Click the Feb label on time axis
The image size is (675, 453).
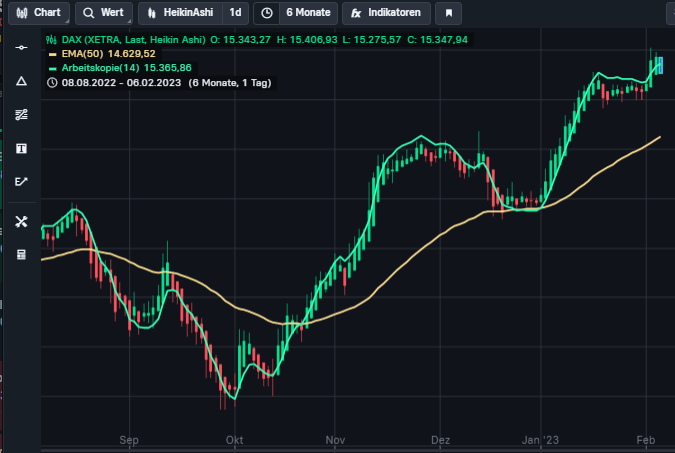point(646,440)
